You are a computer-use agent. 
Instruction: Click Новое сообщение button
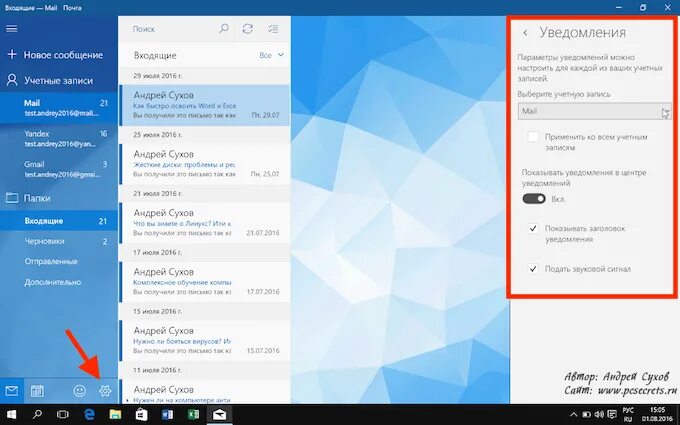click(59, 55)
